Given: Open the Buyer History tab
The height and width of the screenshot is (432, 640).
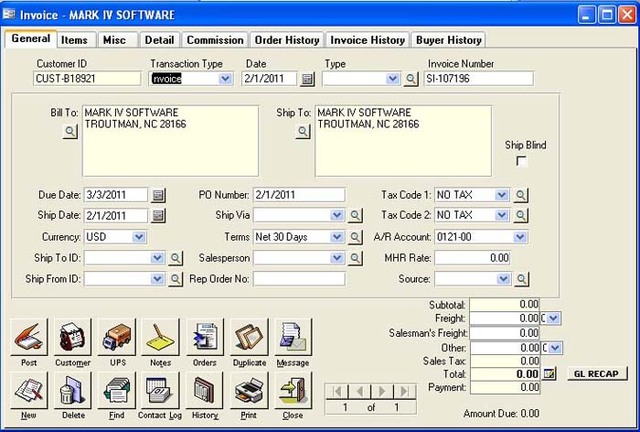Looking at the screenshot, I should [449, 40].
